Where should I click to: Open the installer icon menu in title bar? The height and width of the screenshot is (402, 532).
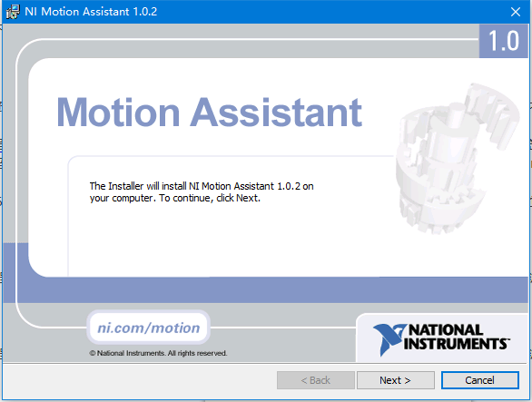click(13, 12)
